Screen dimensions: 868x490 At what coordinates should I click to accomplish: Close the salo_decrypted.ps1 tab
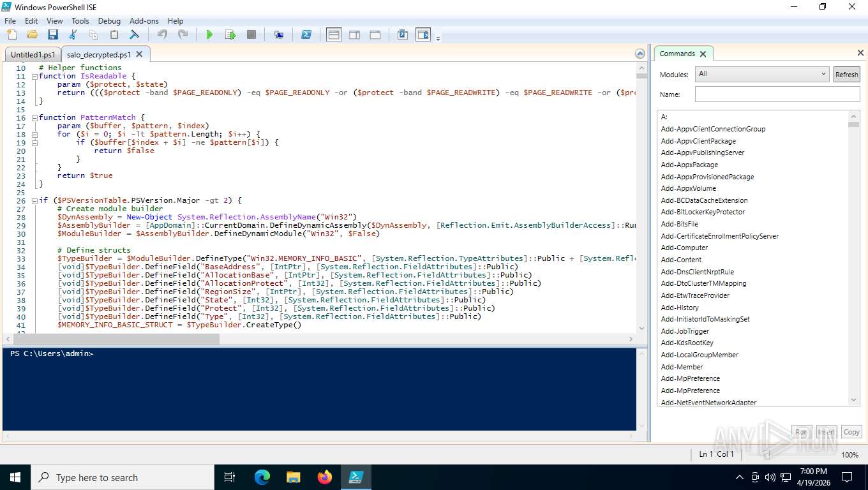[x=140, y=55]
